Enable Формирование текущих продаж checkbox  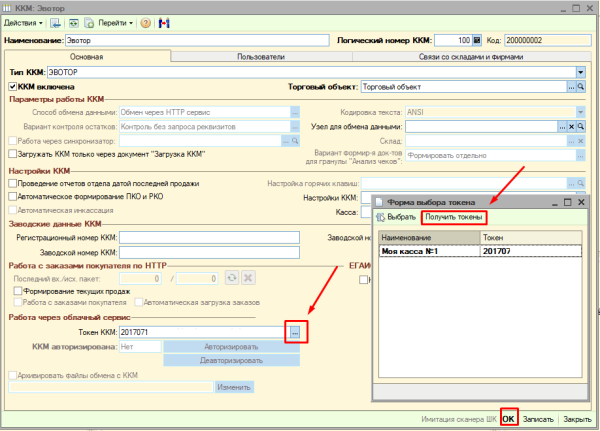17,291
